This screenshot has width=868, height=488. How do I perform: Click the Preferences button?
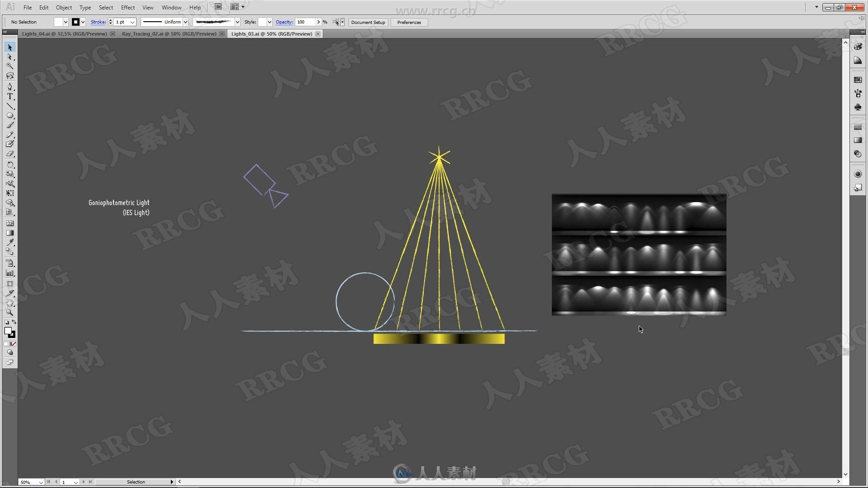(x=410, y=22)
